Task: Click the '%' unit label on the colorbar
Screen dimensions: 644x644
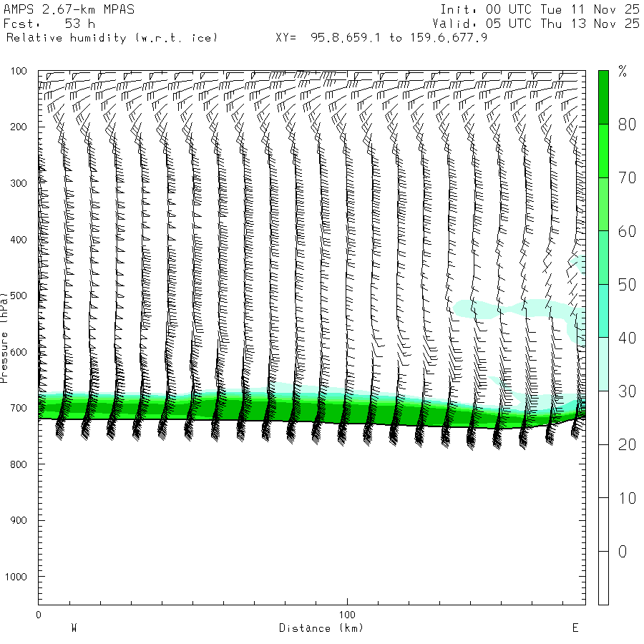Action: [623, 71]
